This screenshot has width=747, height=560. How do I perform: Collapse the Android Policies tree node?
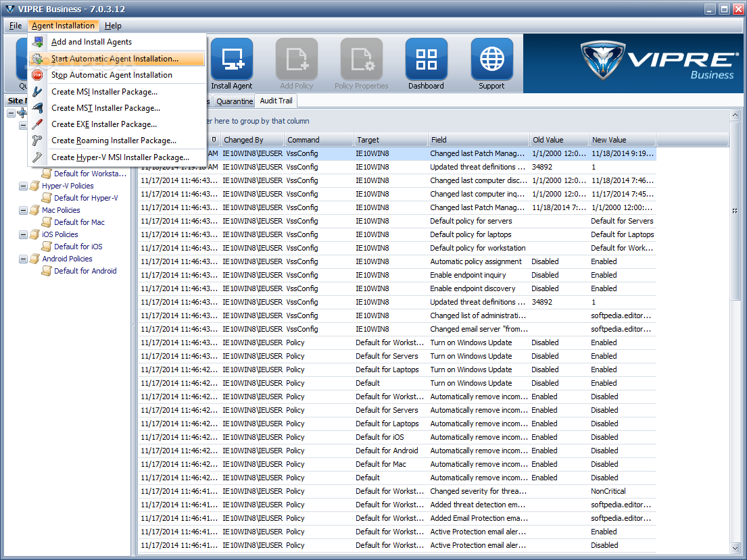tap(23, 259)
